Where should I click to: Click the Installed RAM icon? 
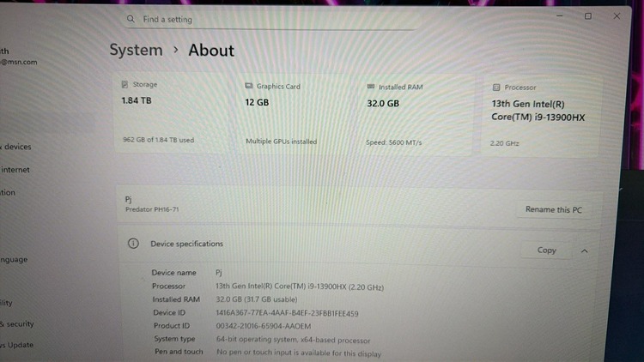(x=371, y=87)
